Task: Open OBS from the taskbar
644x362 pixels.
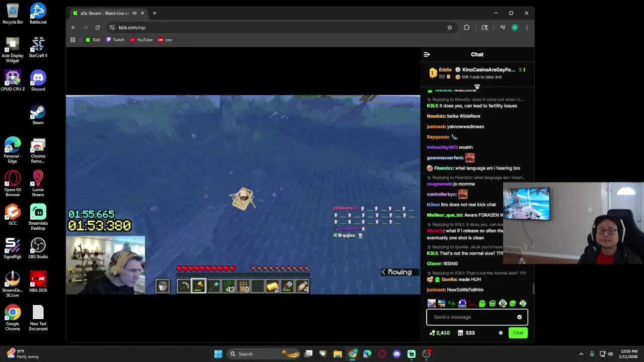Action: tap(426, 354)
